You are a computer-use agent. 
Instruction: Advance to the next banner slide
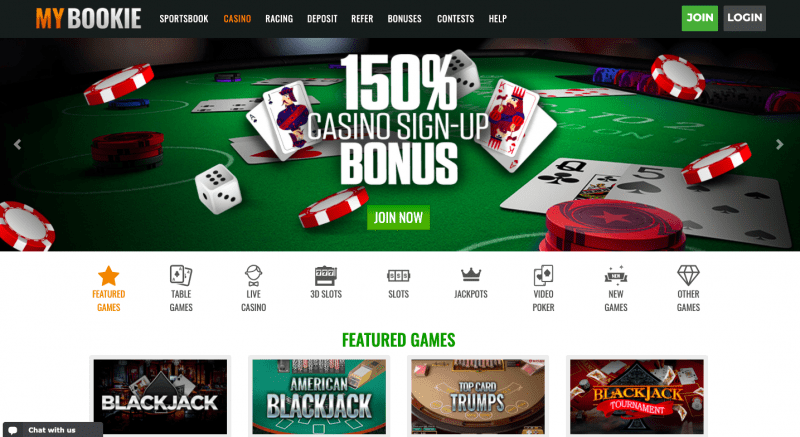click(780, 144)
